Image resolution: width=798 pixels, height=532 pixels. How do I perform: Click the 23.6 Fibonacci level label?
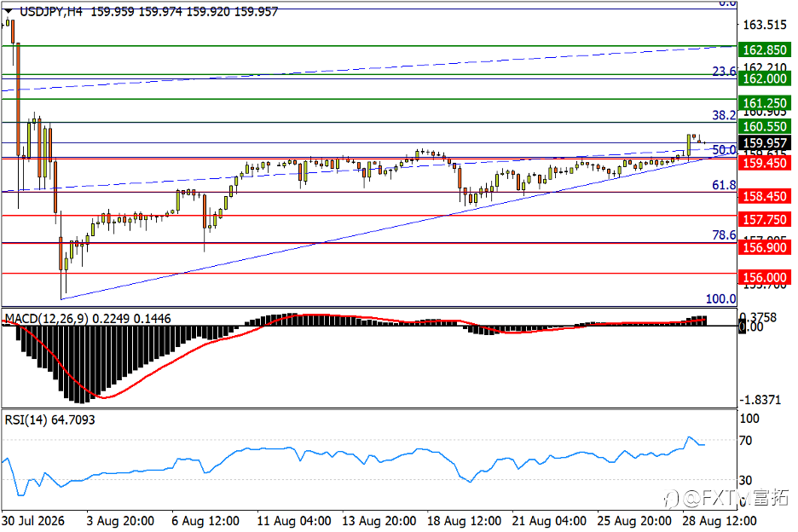[x=724, y=72]
